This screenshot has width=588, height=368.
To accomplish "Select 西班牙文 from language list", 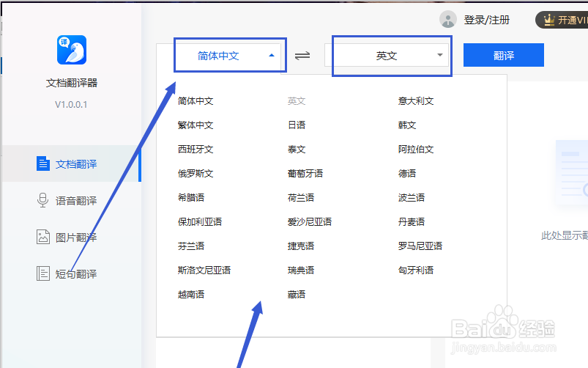I will 196,150.
